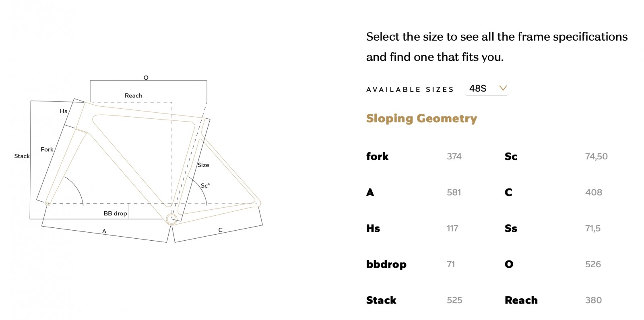This screenshot has height=320, width=644.
Task: Click the front fork dropout circle in diagram
Action: [48, 203]
